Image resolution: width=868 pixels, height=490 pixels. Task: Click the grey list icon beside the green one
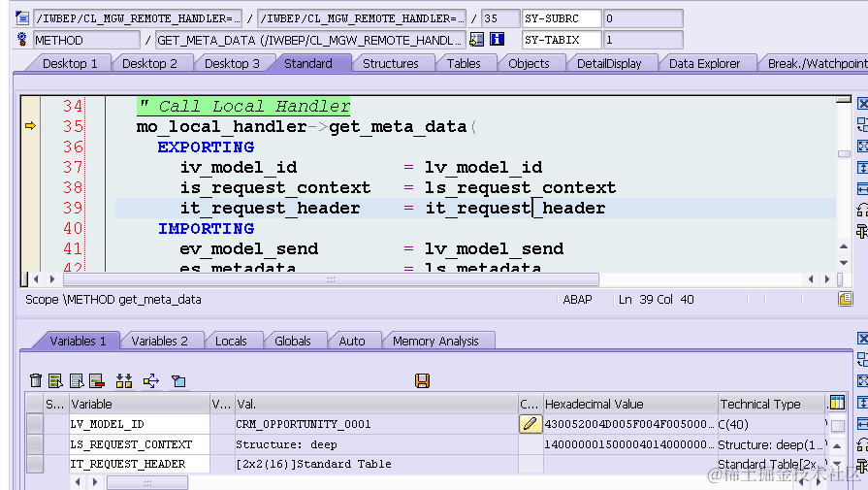click(77, 380)
